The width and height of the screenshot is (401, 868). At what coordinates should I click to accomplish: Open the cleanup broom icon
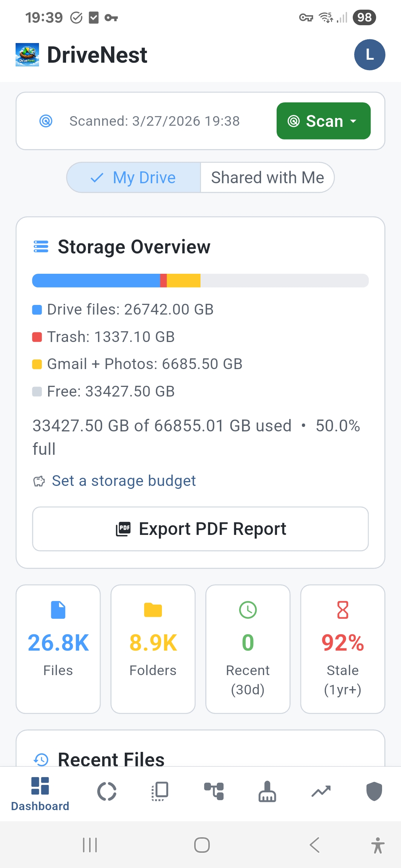267,792
